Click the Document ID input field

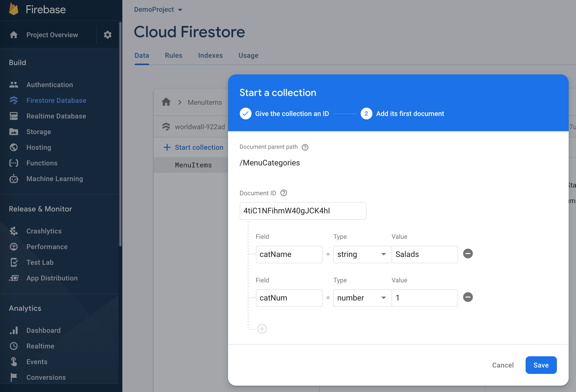(x=303, y=211)
